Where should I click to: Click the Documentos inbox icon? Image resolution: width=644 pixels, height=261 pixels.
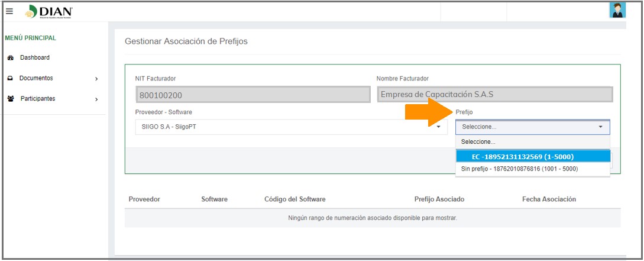coord(10,78)
